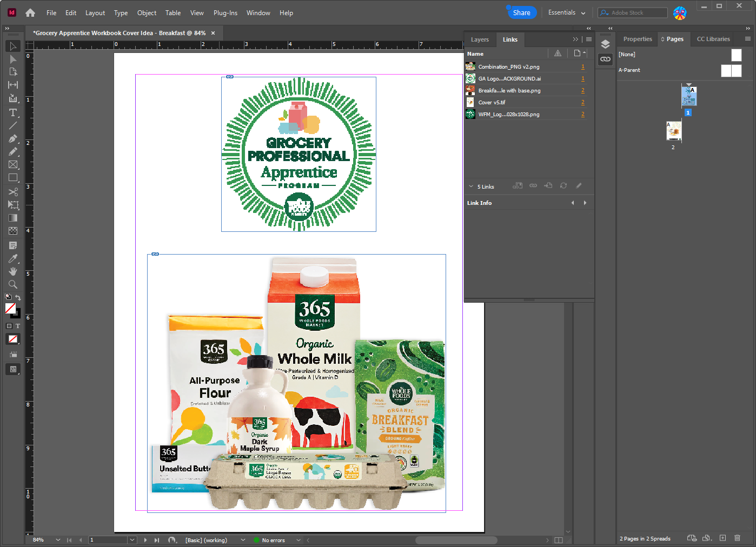Image resolution: width=756 pixels, height=547 pixels.
Task: Open the Object menu
Action: tap(147, 13)
